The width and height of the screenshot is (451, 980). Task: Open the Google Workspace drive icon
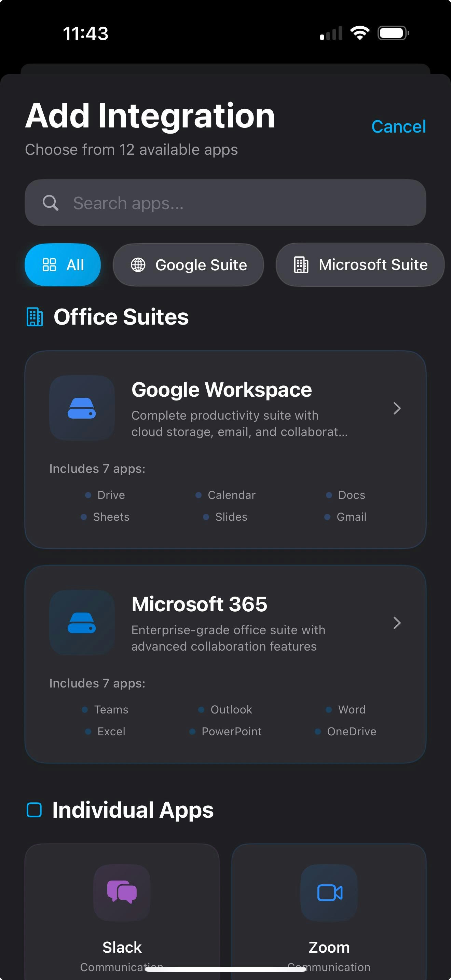coord(82,408)
